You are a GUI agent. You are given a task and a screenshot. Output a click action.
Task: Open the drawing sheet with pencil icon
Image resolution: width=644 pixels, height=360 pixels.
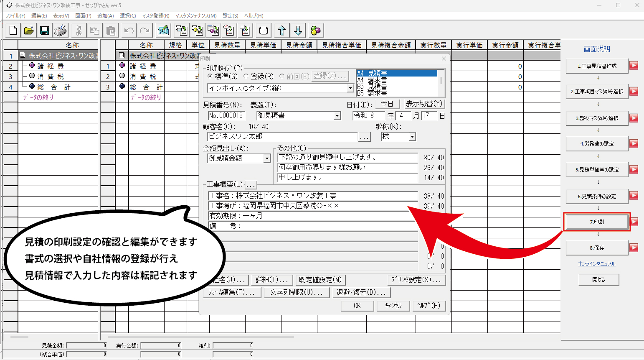[163, 31]
